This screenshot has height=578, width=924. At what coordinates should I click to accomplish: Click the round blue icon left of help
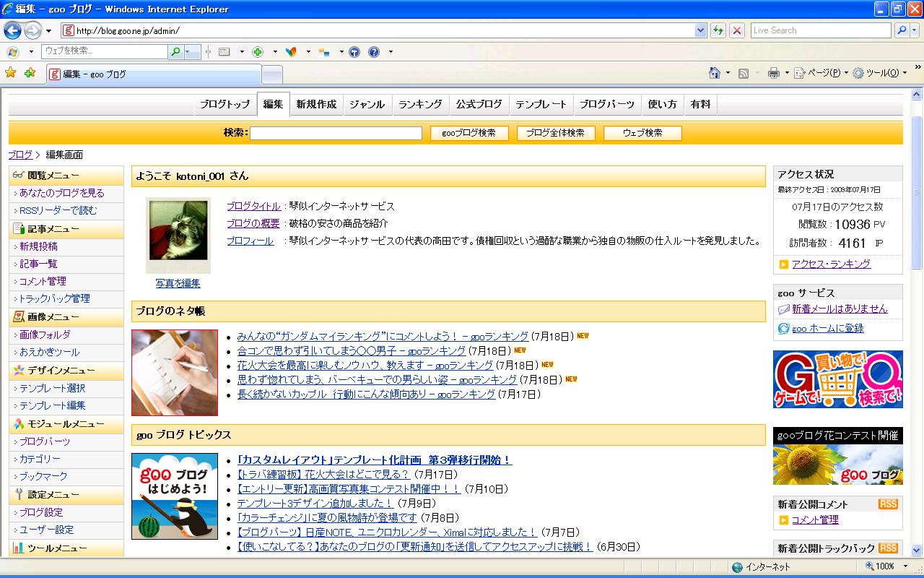[x=354, y=52]
